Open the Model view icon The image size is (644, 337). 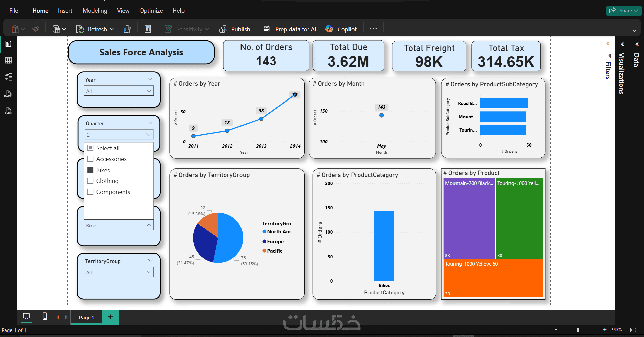(x=8, y=77)
